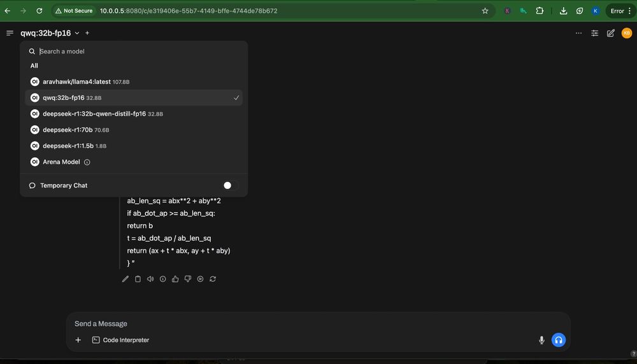
Task: Bookmark this page with star icon
Action: pyautogui.click(x=485, y=11)
